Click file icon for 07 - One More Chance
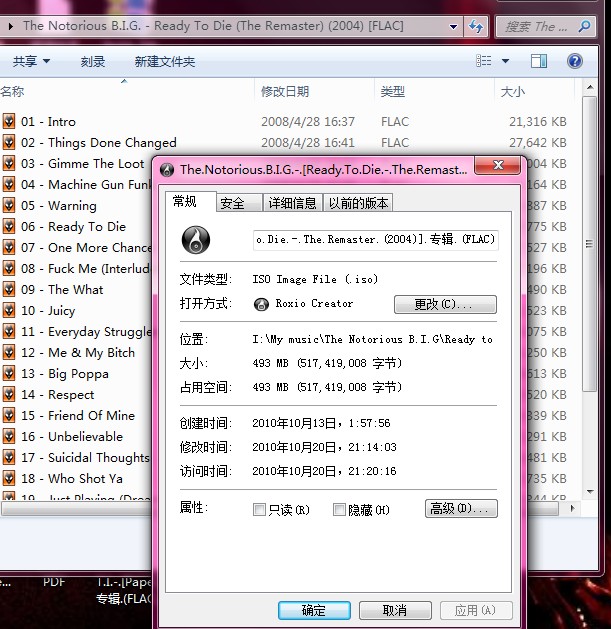Screen dimensions: 611x629 coord(9,247)
